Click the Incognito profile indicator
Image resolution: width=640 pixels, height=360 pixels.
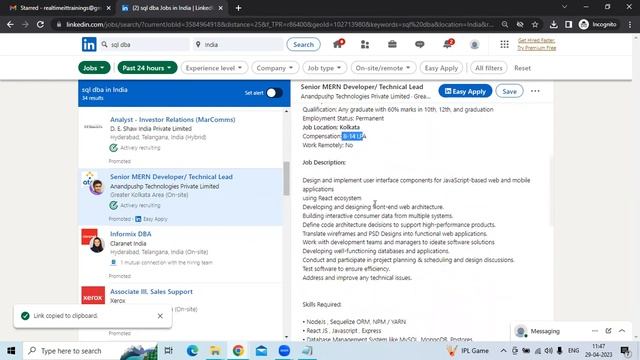coord(598,24)
